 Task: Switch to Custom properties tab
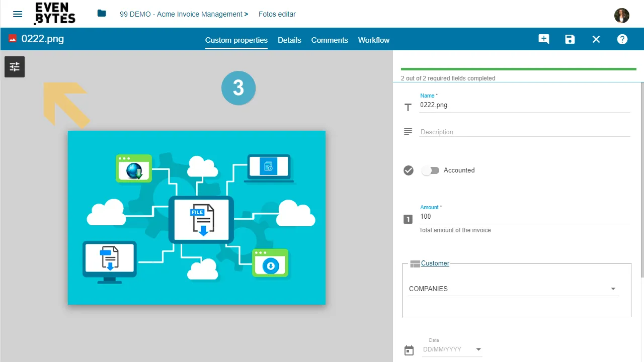(x=236, y=40)
